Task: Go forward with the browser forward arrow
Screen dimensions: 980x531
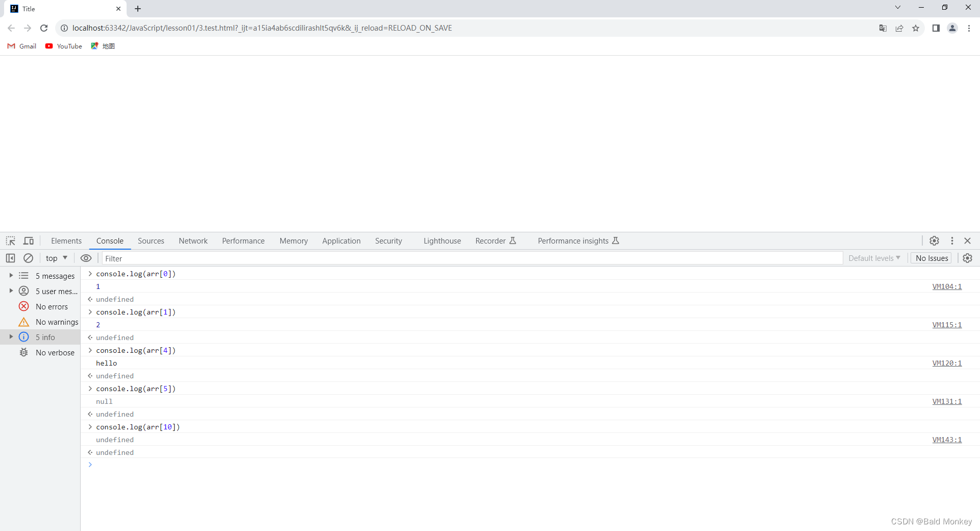Action: 28,28
